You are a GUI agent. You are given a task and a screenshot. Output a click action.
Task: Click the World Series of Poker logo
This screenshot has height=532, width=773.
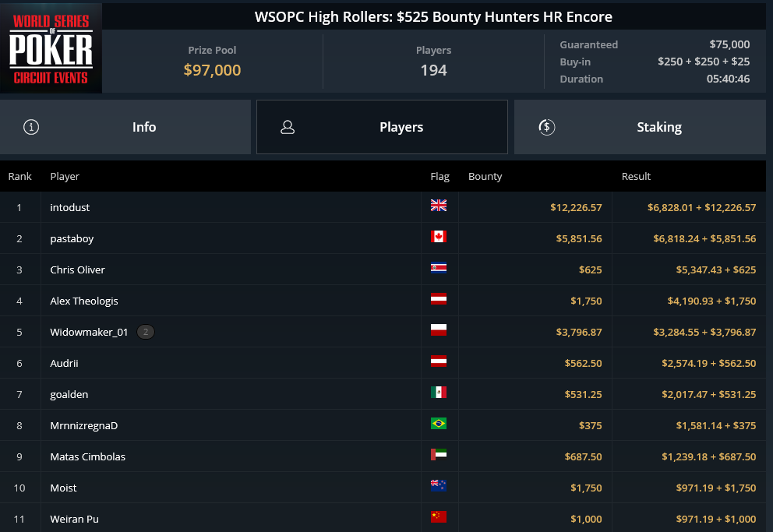click(51, 48)
